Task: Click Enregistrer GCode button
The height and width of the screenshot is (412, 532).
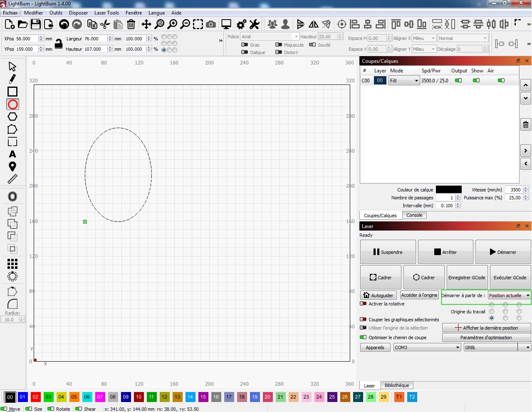Action: pyautogui.click(x=467, y=278)
